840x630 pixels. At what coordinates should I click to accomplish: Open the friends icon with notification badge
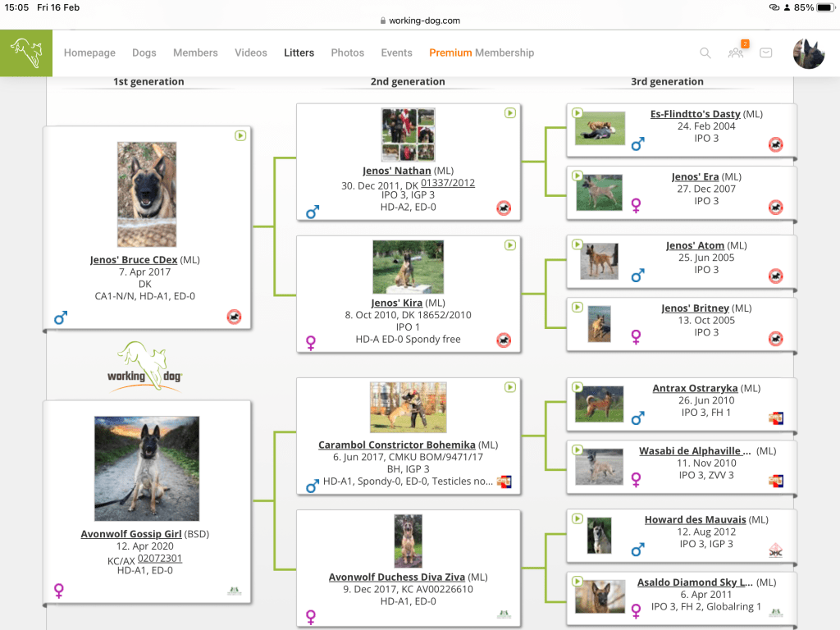[x=736, y=52]
